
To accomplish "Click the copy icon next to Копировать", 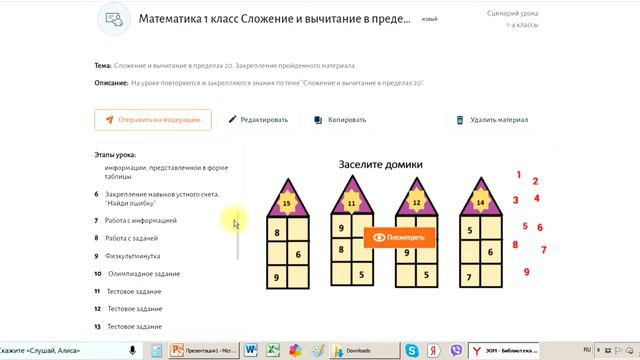I will 318,120.
